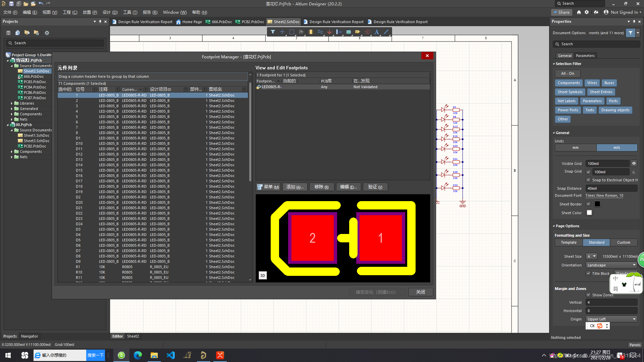The image size is (644, 362).
Task: Open Microsoft Edge from the taskbar
Action: pyautogui.click(x=138, y=355)
